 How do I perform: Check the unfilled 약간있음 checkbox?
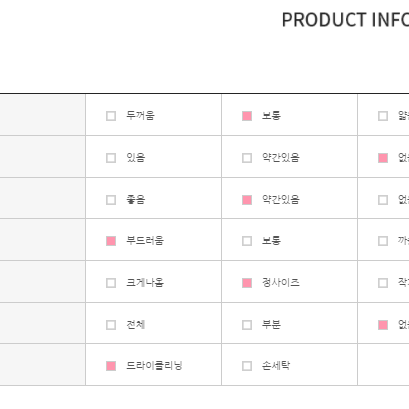click(247, 158)
